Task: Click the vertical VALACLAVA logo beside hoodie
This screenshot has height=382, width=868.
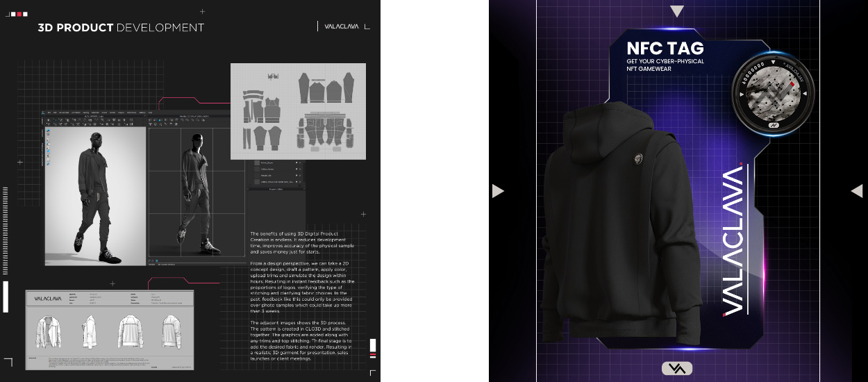Action: click(733, 240)
